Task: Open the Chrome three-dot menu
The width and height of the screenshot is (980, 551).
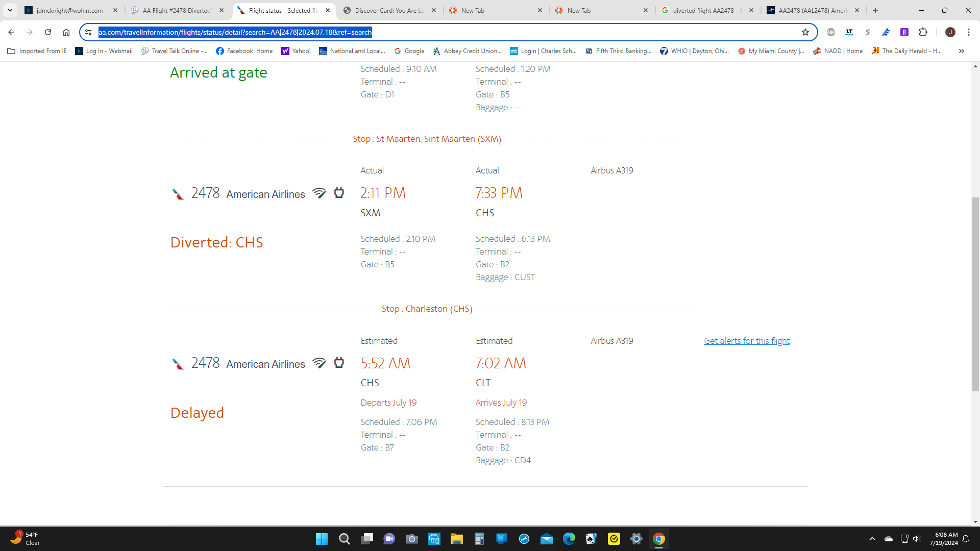Action: pos(969,32)
